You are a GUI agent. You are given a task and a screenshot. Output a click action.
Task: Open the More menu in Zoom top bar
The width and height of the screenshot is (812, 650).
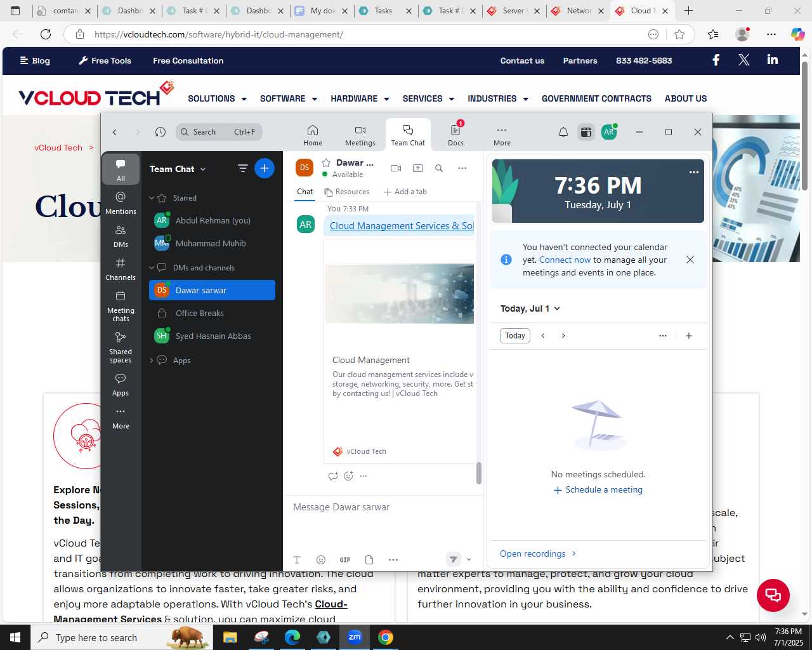click(502, 135)
